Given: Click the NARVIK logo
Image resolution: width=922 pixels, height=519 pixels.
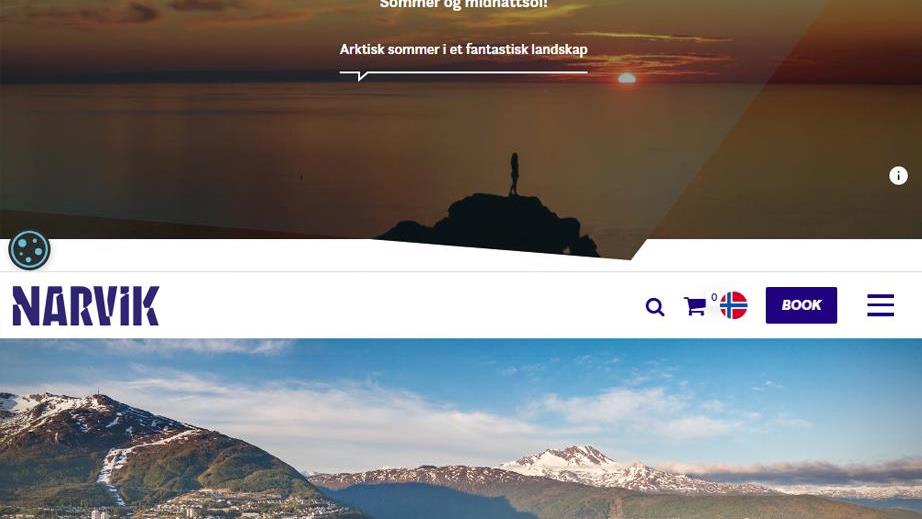Looking at the screenshot, I should coord(86,306).
